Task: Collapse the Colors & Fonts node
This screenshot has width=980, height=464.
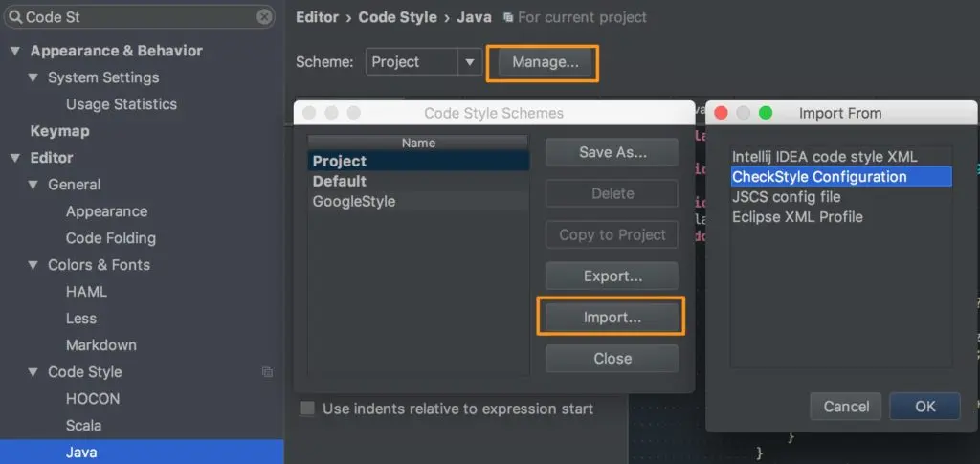Action: point(33,265)
